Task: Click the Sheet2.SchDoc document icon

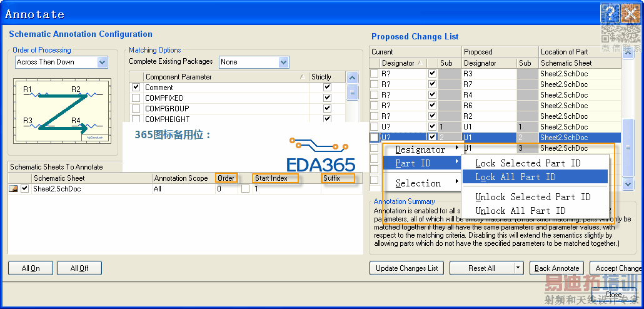Action: (x=13, y=189)
